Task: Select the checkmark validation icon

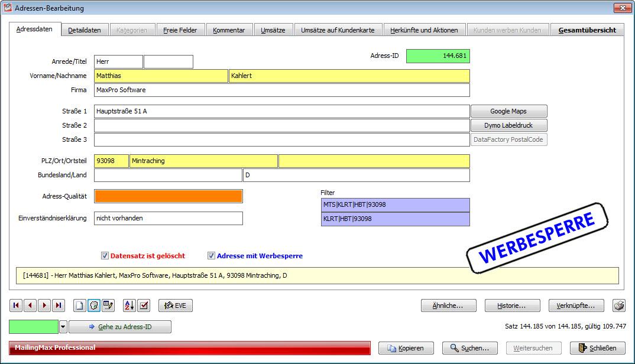Action: (143, 305)
